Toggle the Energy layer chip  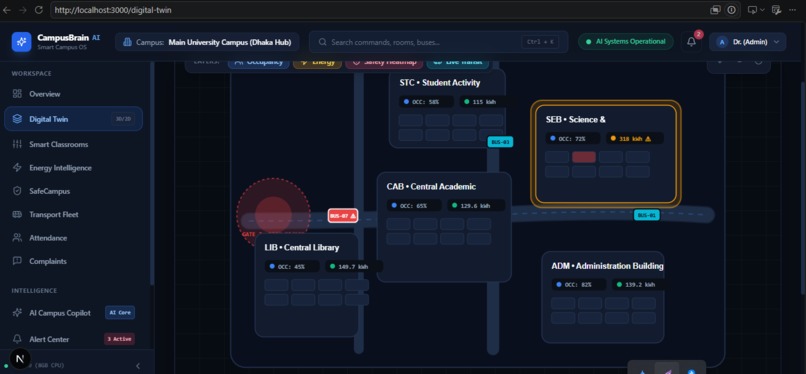pyautogui.click(x=317, y=62)
